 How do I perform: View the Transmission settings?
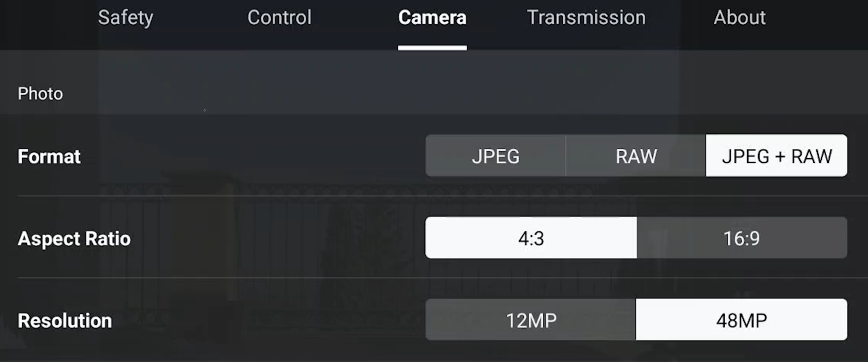tap(586, 18)
